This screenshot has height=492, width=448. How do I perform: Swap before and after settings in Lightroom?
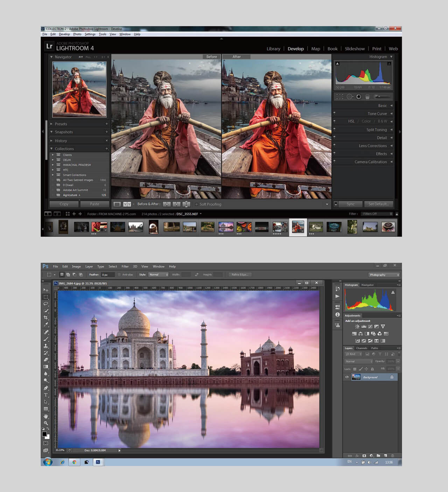pyautogui.click(x=186, y=204)
